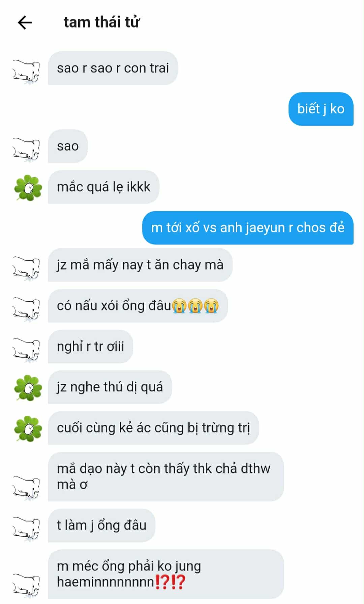Tap clover avatar beside 'mắc quá lẹ ikkk'

[28, 188]
